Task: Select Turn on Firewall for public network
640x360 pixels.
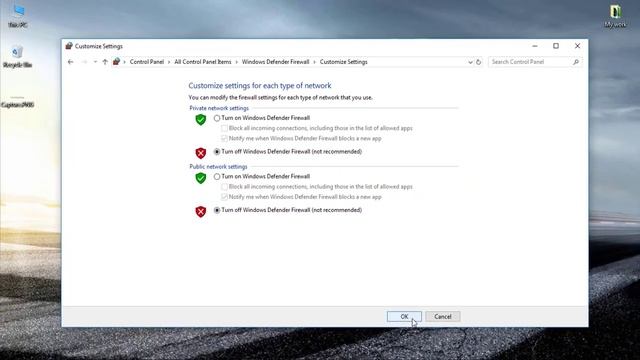Action: pos(217,177)
